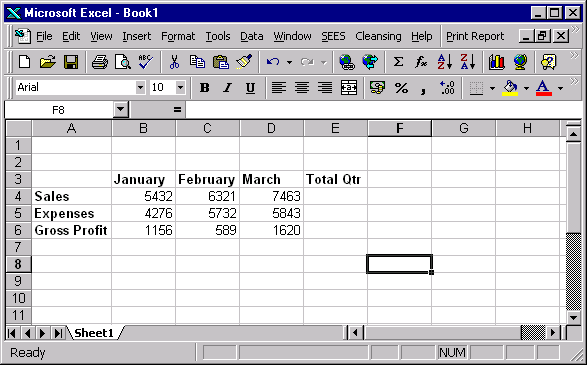
Task: Open the Arial font name dropdown
Action: pos(140,88)
